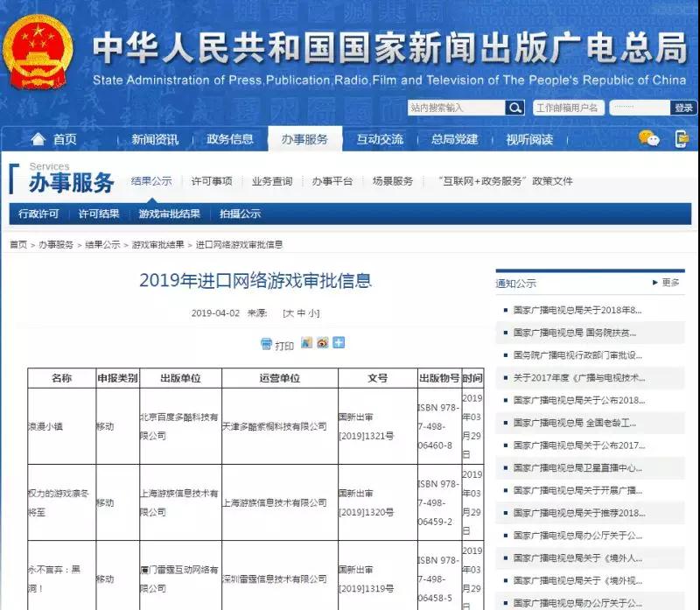Click the site search magnifier icon
700x610 pixels.
coord(516,109)
